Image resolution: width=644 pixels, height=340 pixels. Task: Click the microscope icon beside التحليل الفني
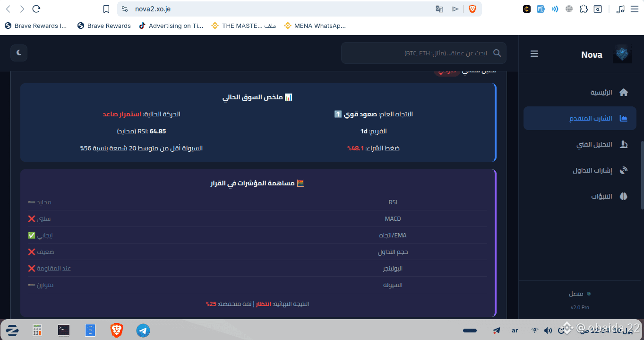click(624, 144)
